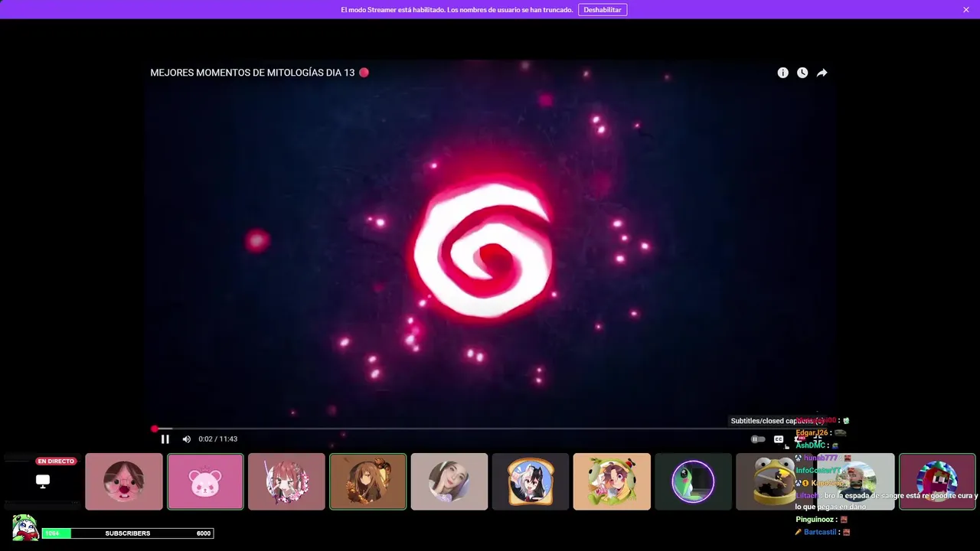Click chat username EdgarJ26
Screen dimensions: 980x551
[811, 433]
